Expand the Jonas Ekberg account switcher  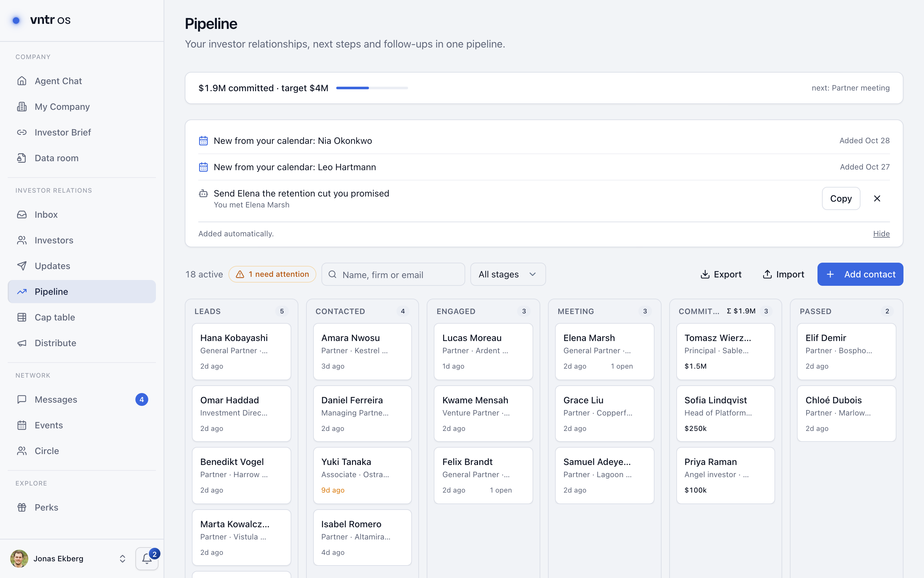[x=122, y=558]
